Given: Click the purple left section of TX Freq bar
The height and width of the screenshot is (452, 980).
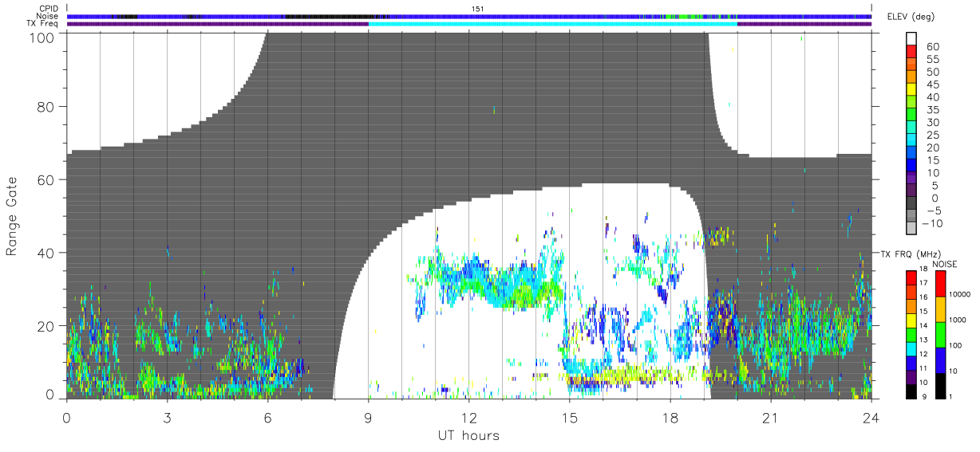Looking at the screenshot, I should click(217, 23).
